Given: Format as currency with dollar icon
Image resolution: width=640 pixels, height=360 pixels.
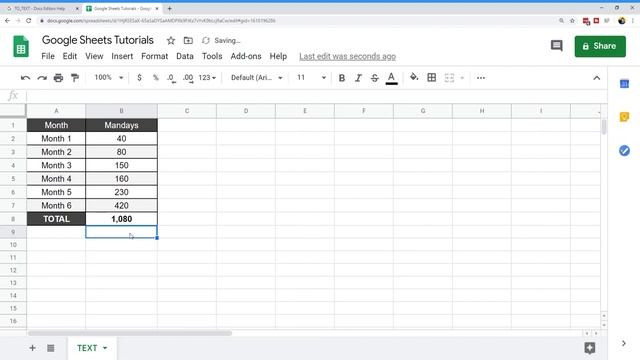Looking at the screenshot, I should click(139, 78).
